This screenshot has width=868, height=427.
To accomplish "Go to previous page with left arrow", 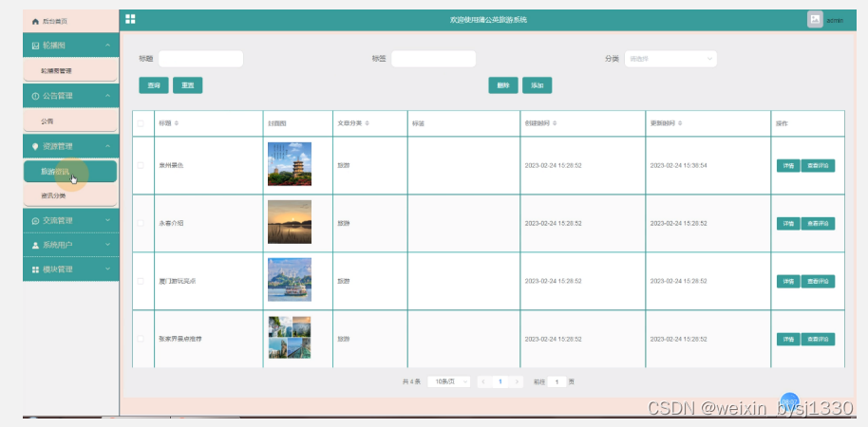I will [483, 381].
